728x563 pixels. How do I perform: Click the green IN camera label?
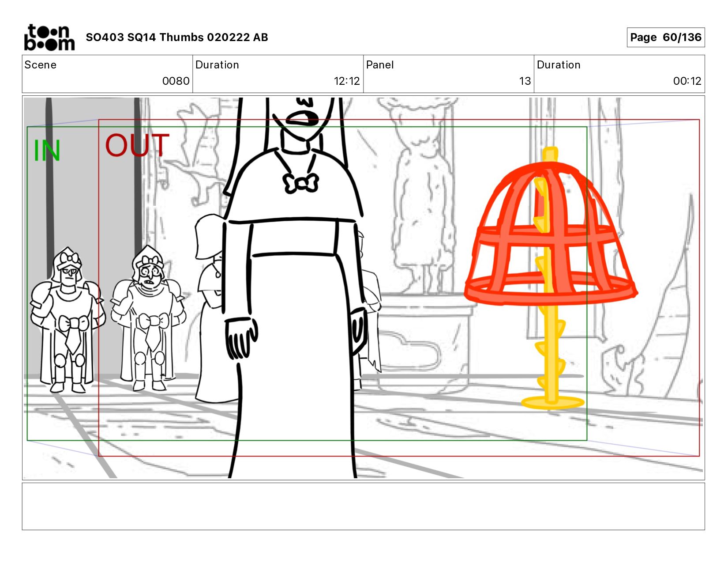(x=47, y=151)
